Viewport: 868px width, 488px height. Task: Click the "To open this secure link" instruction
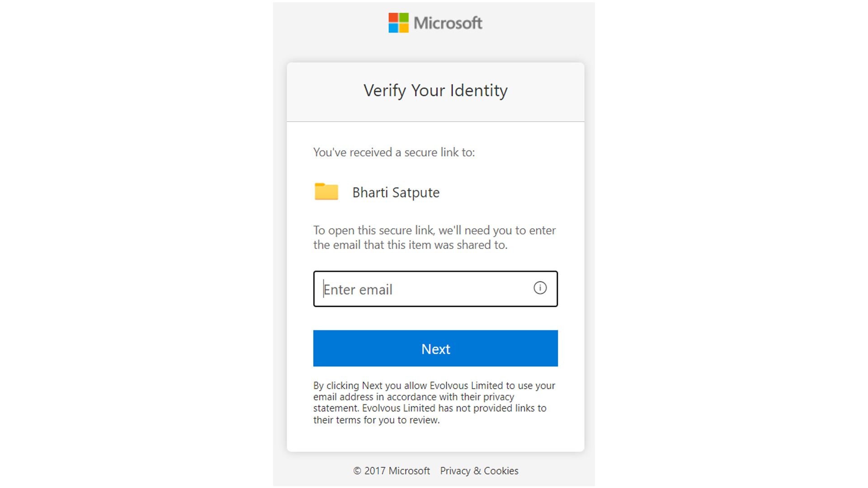pos(434,230)
